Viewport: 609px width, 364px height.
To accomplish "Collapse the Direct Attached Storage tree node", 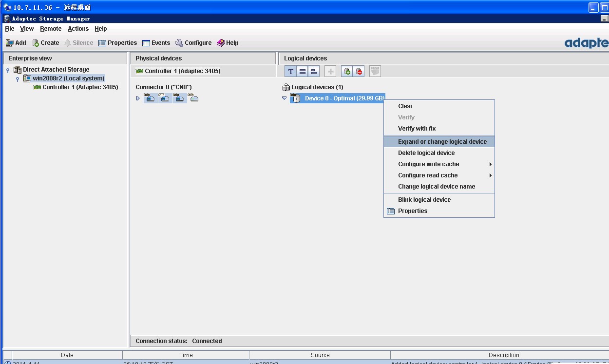I will 8,70.
